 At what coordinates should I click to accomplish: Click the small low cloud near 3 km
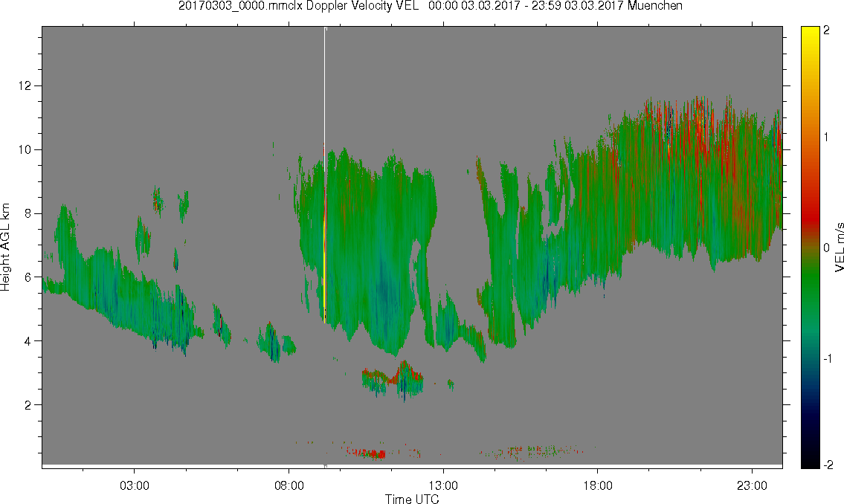(x=393, y=381)
